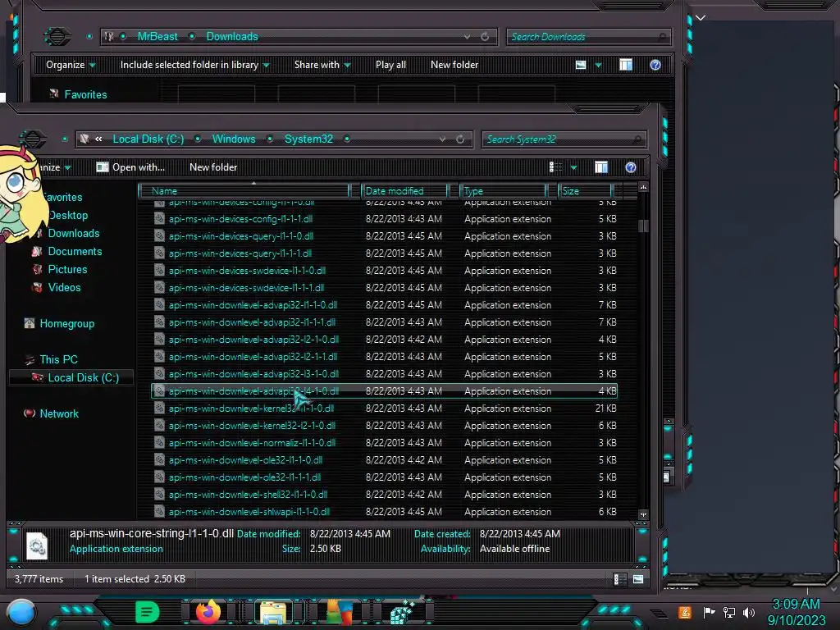Select Downloads in System32 window sidebar
Image resolution: width=840 pixels, height=630 pixels.
pos(74,234)
